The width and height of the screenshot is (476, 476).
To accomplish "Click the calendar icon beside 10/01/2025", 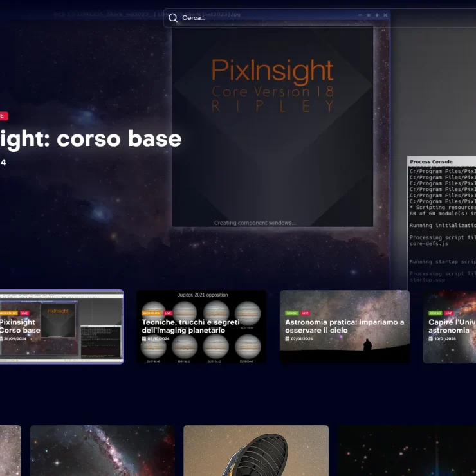I will (430, 338).
